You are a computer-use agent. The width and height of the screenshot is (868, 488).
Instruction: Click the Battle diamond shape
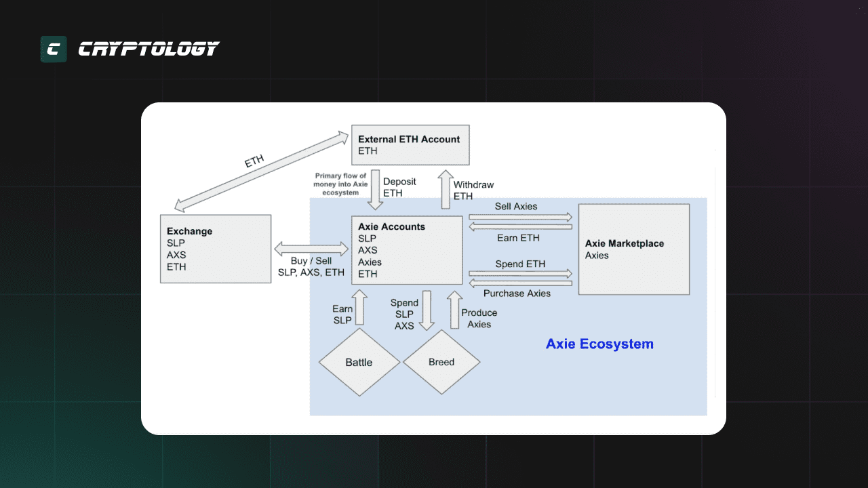[x=359, y=362]
